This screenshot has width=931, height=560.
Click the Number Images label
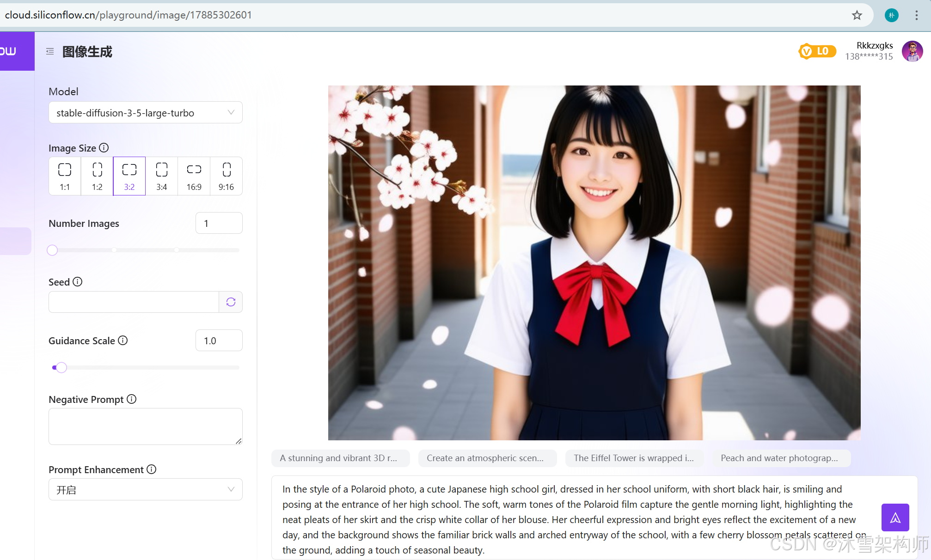(x=84, y=224)
